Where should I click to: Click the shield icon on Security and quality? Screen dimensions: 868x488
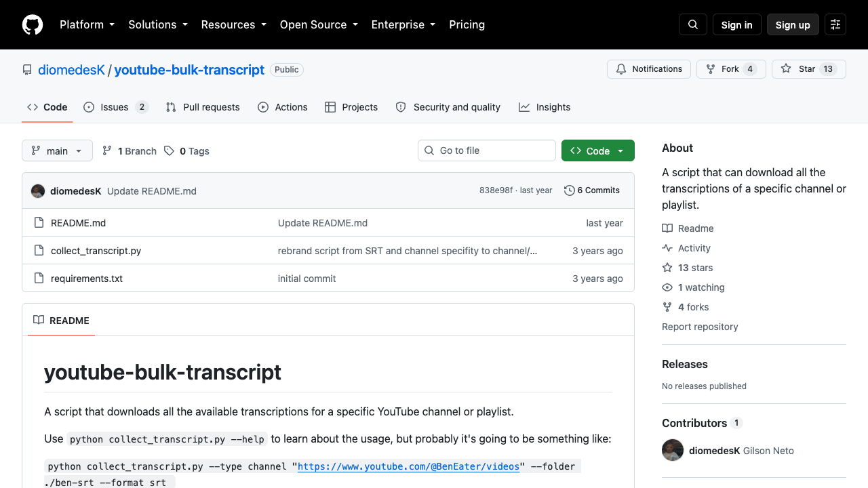point(401,107)
